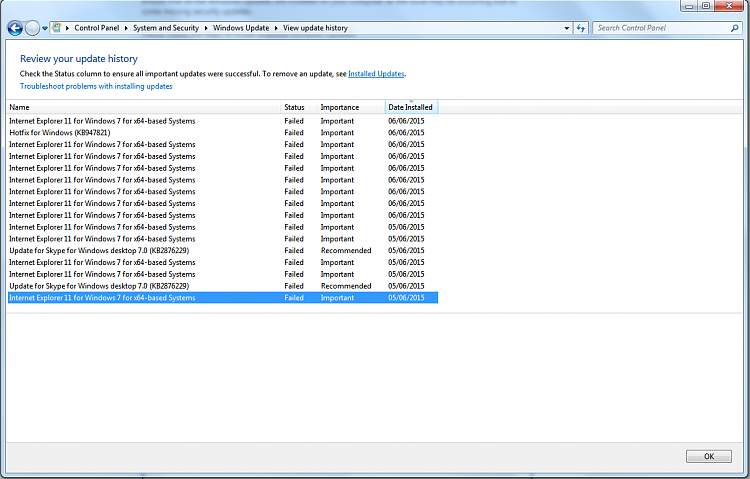
Task: Go to Control Panel breadcrumb
Action: (x=97, y=28)
